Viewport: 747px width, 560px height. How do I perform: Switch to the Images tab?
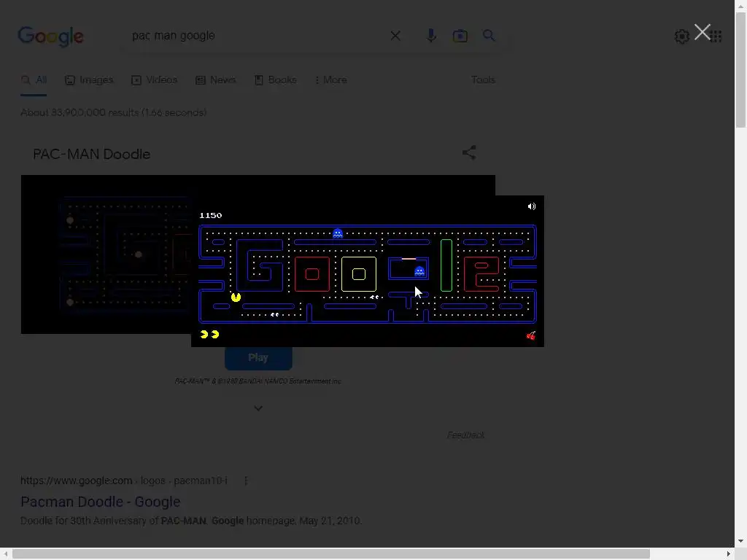89,80
